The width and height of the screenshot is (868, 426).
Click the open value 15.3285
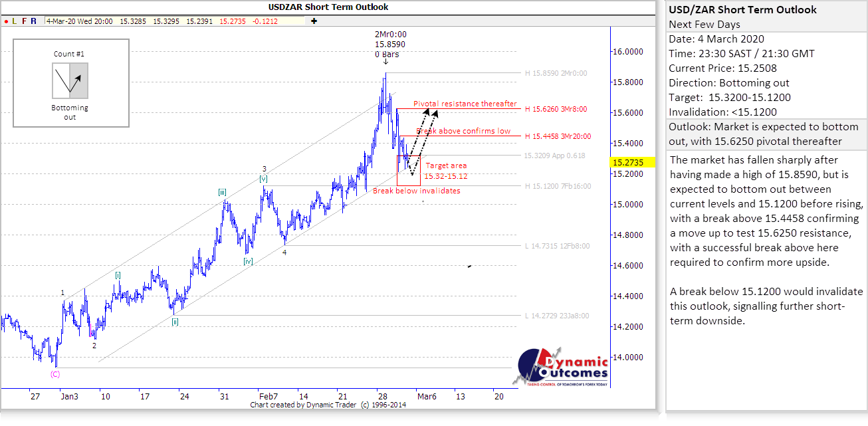tap(133, 21)
